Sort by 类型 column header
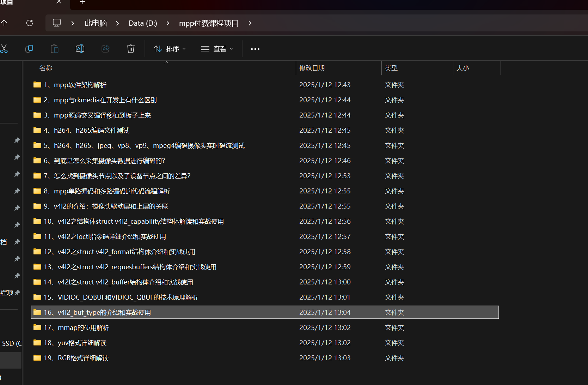 [391, 68]
